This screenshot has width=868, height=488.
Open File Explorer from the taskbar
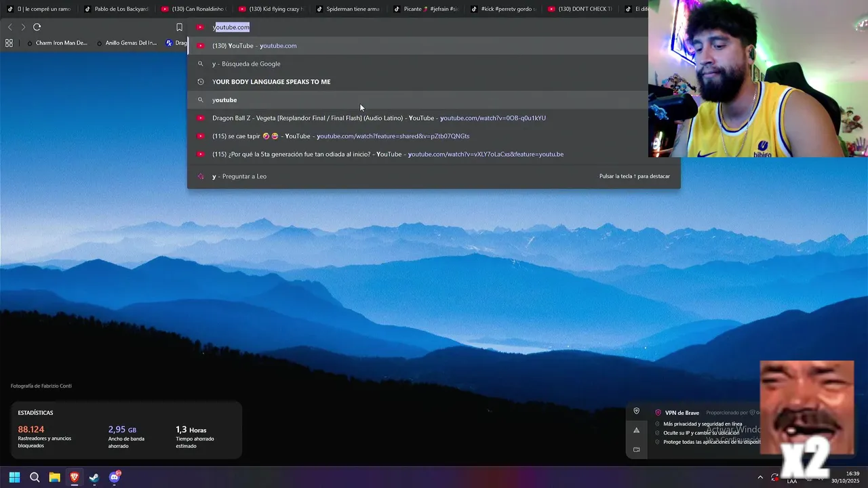pos(54,477)
